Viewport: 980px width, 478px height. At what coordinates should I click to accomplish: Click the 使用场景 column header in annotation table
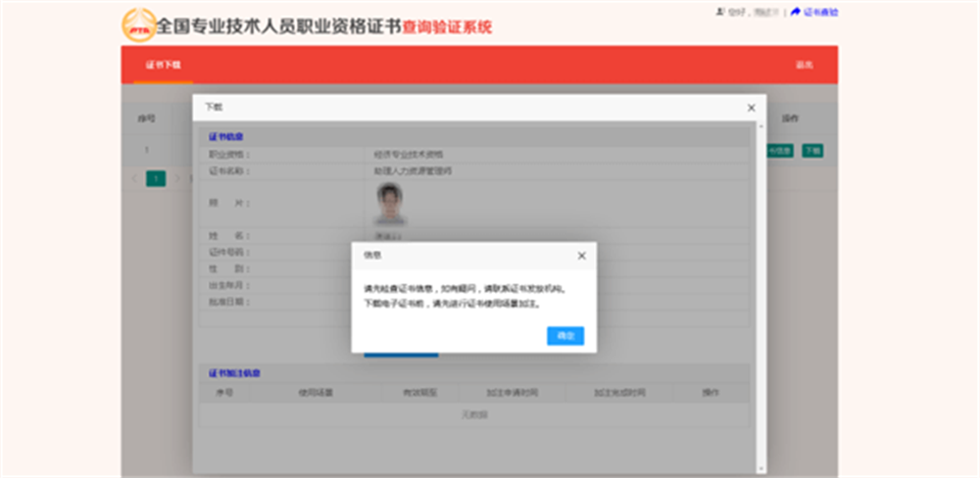point(316,393)
